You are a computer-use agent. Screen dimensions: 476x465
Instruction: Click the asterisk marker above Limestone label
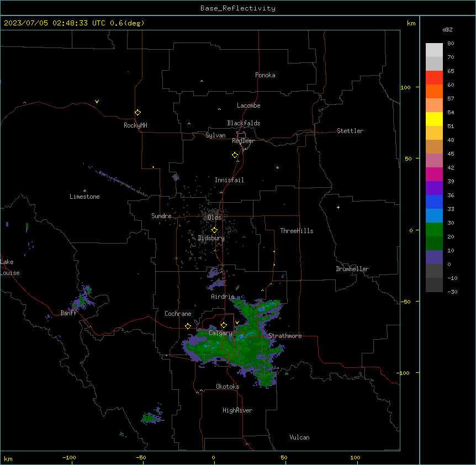84,191
